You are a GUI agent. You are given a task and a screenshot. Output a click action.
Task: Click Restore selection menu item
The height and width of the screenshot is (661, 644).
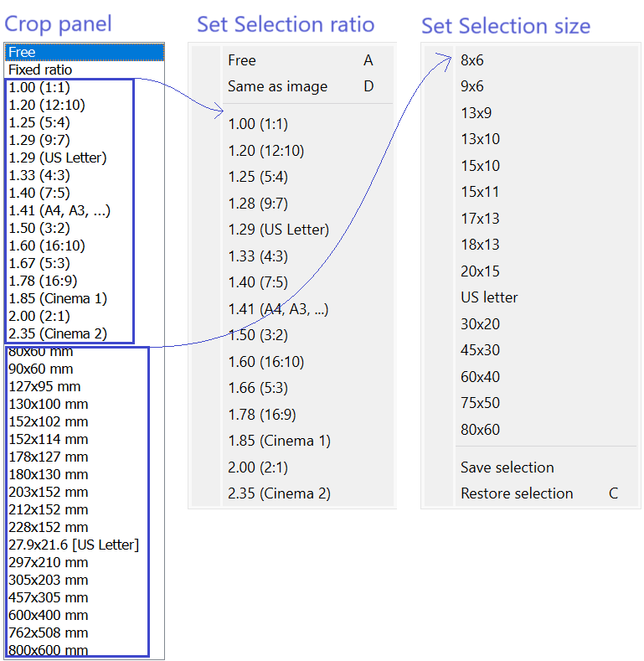tap(517, 493)
